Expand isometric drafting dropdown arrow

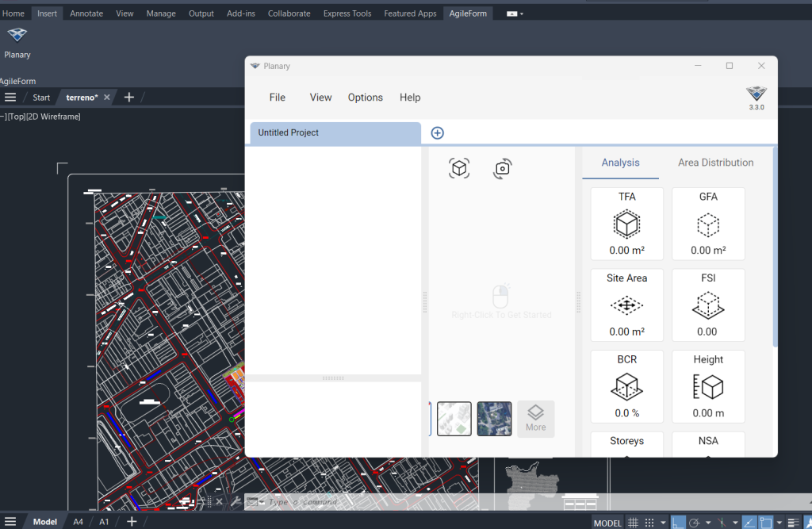pyautogui.click(x=735, y=523)
